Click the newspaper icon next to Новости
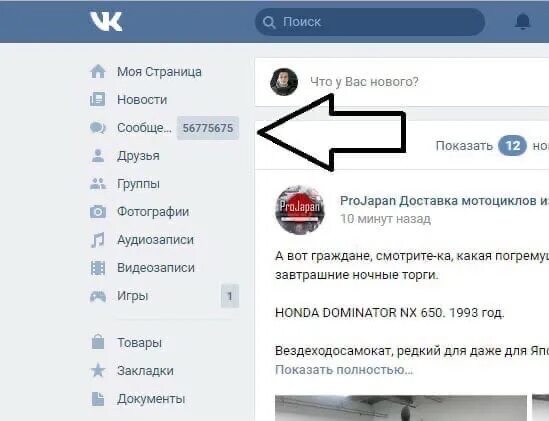 tap(98, 99)
